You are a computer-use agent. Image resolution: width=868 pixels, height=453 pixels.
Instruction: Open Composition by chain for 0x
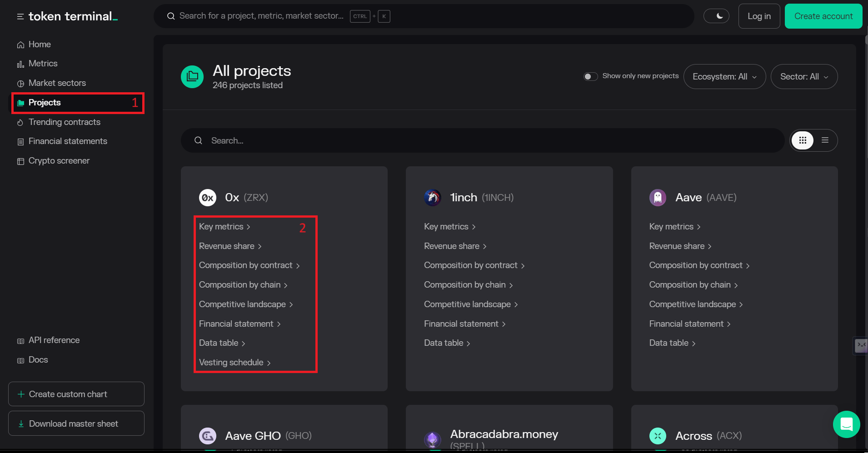pyautogui.click(x=244, y=285)
